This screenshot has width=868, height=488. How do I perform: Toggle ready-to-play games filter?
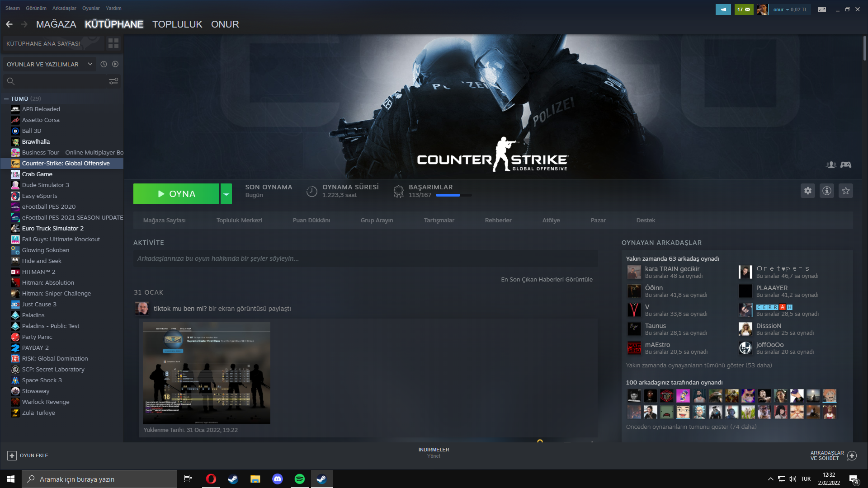click(x=115, y=64)
